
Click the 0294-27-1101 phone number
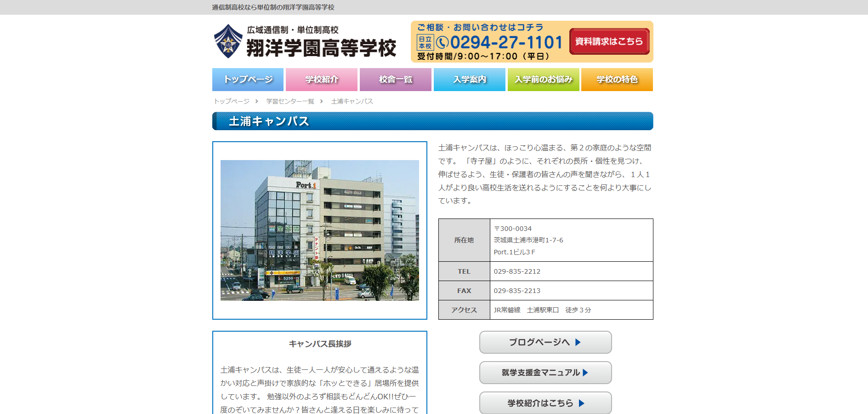tap(506, 42)
